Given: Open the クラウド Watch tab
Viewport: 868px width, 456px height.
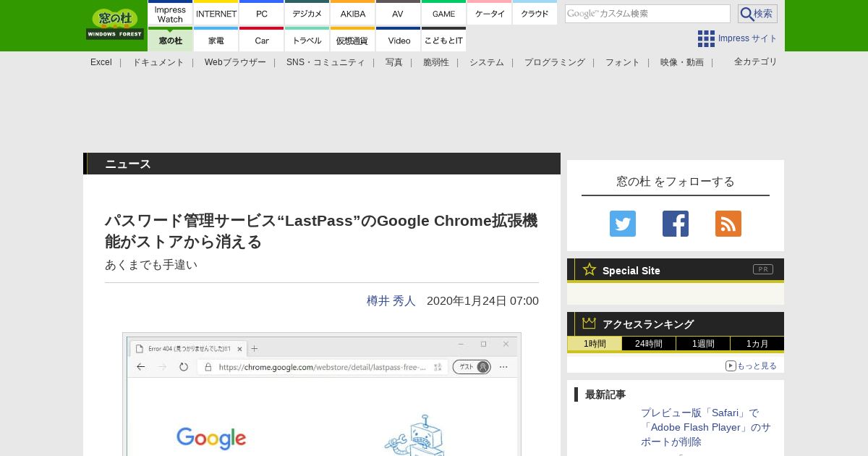Looking at the screenshot, I should 535,14.
